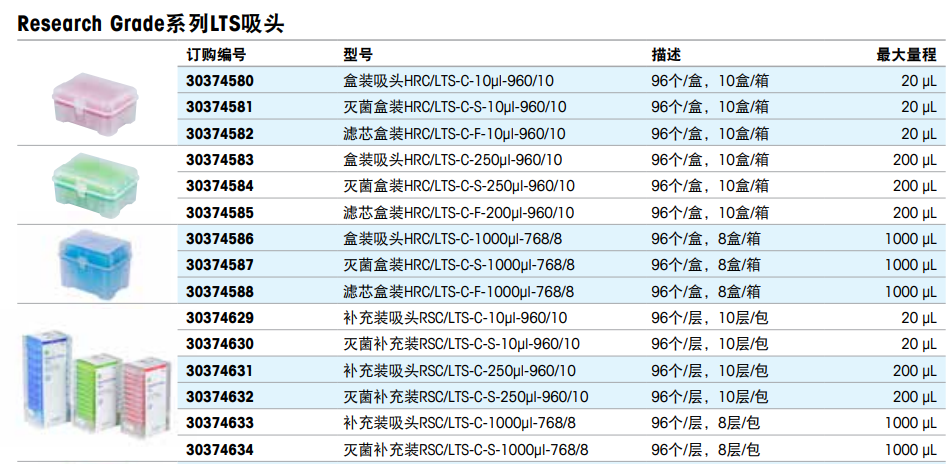This screenshot has width=949, height=464.
Task: Select order number 30374630
Action: (220, 344)
